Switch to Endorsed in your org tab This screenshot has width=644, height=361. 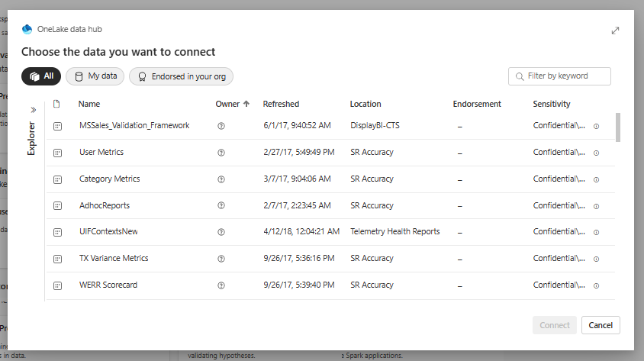coord(181,76)
